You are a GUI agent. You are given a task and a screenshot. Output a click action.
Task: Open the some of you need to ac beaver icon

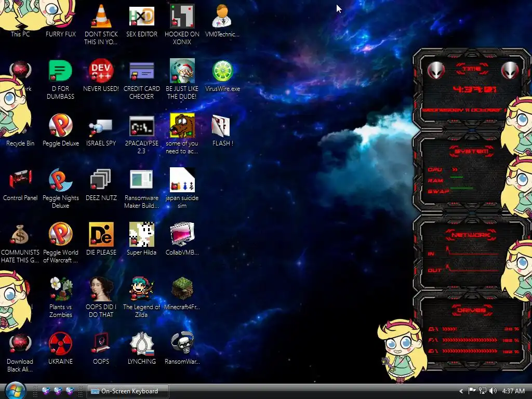point(182,134)
